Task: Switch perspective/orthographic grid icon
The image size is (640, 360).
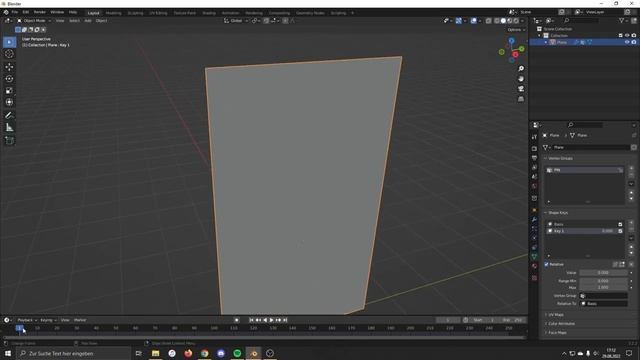Action: point(521,99)
